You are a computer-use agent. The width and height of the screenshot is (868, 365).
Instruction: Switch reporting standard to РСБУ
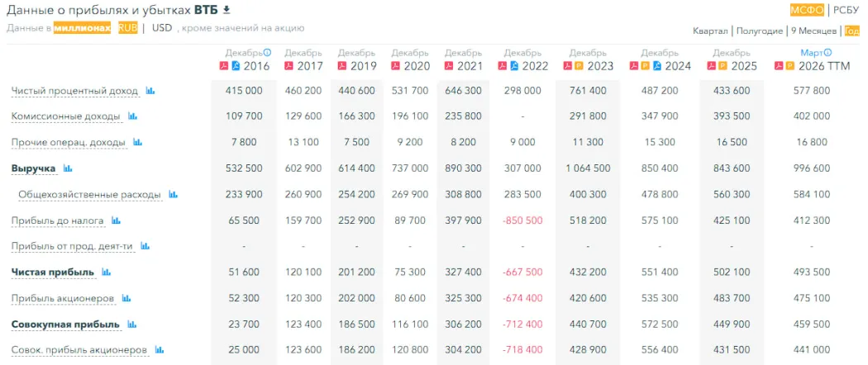point(846,10)
